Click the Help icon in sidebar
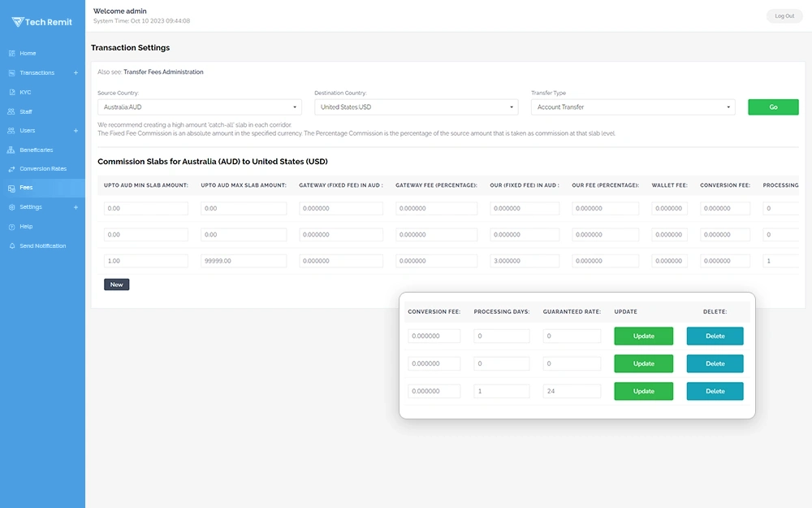The image size is (812, 508). 11,227
